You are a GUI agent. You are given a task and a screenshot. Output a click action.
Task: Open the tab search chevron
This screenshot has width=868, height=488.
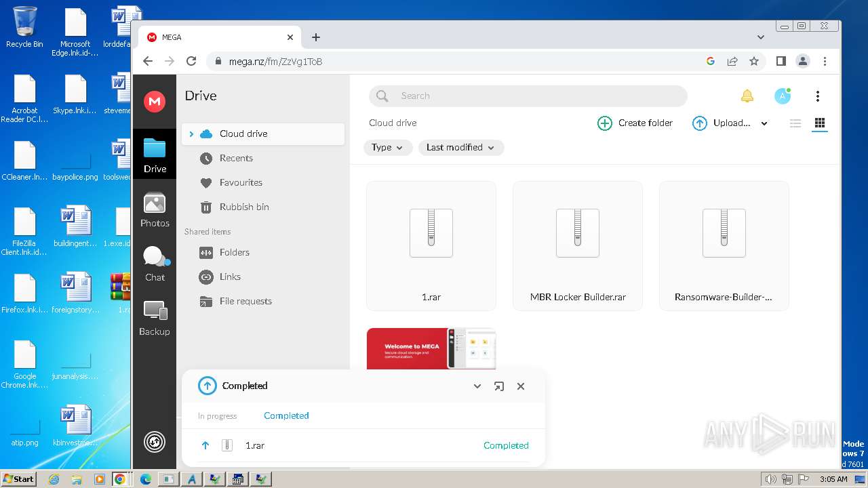pos(761,37)
